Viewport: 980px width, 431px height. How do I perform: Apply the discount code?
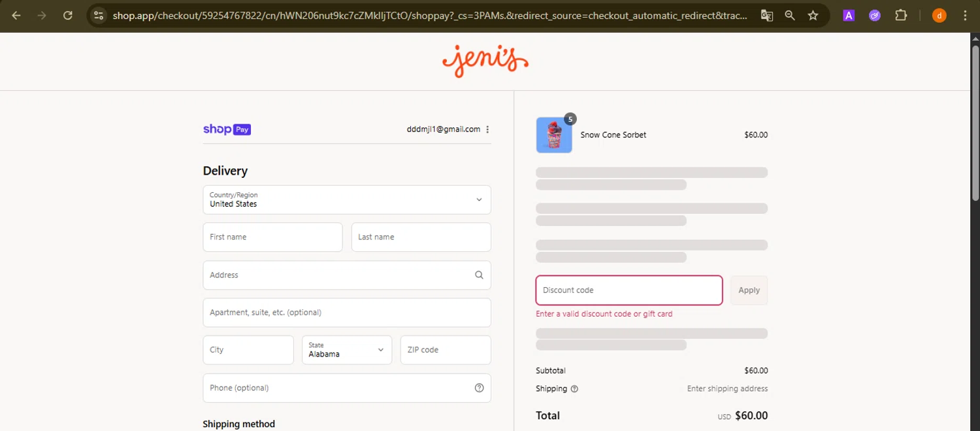point(749,290)
